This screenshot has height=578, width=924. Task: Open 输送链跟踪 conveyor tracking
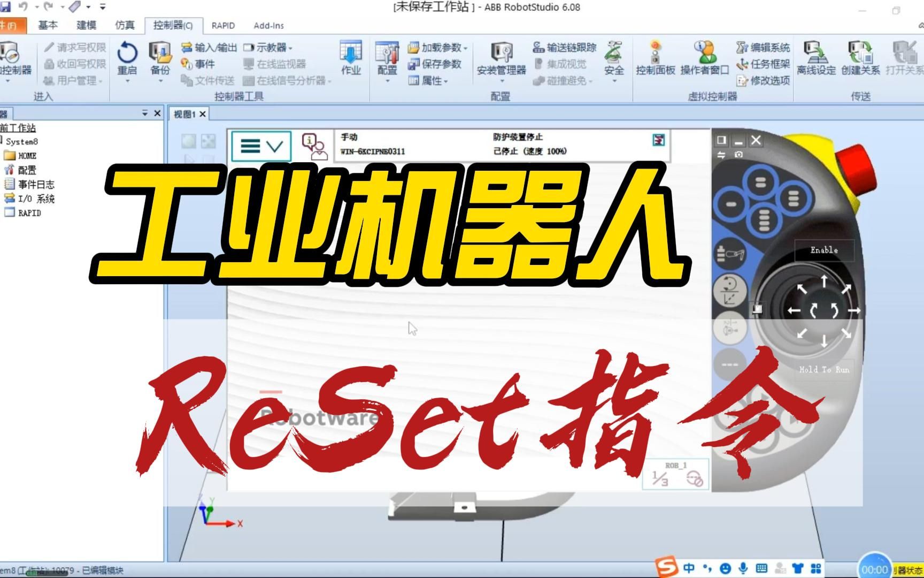(x=564, y=48)
